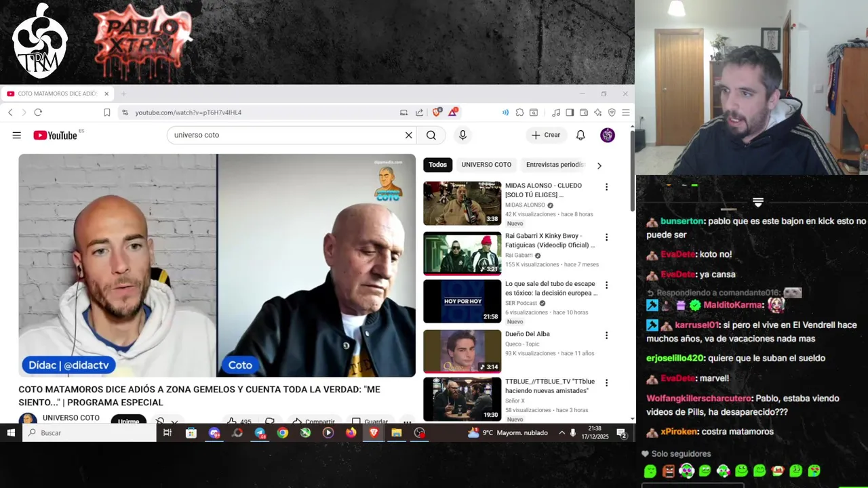The image size is (868, 488).
Task: Open options for MIDAS ALONSO CLUEDO video
Action: (x=606, y=187)
